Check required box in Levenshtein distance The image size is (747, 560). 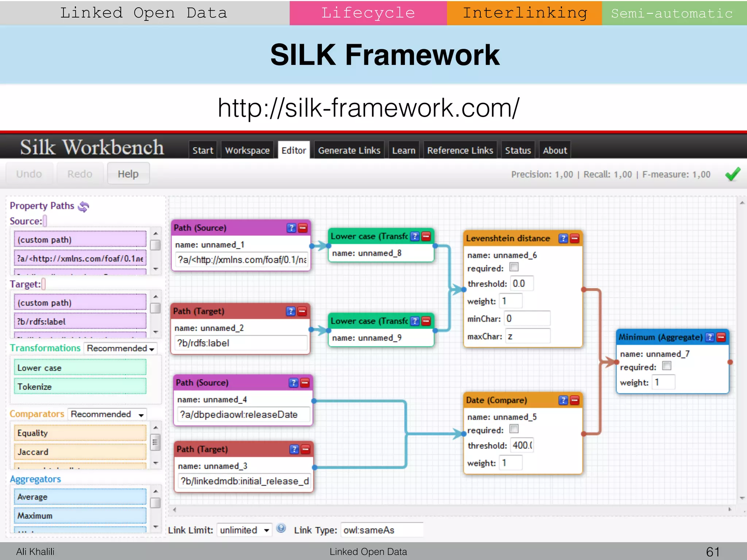(514, 267)
